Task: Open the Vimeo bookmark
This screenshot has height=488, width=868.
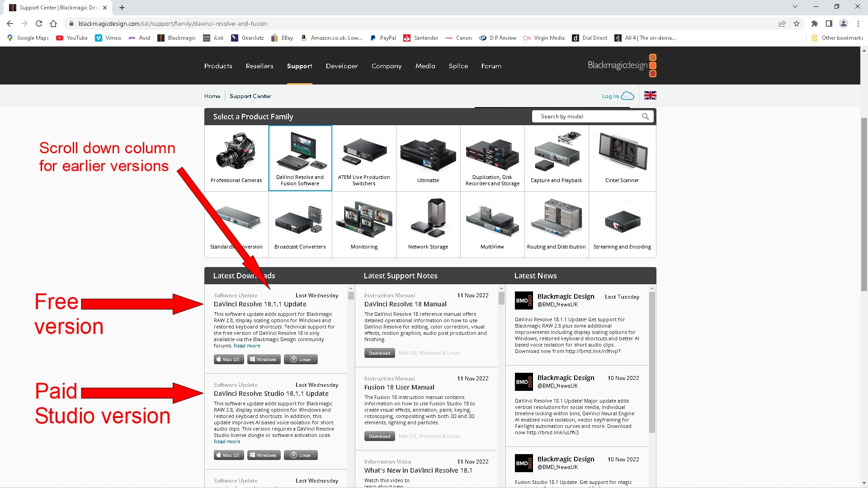Action: 108,38
